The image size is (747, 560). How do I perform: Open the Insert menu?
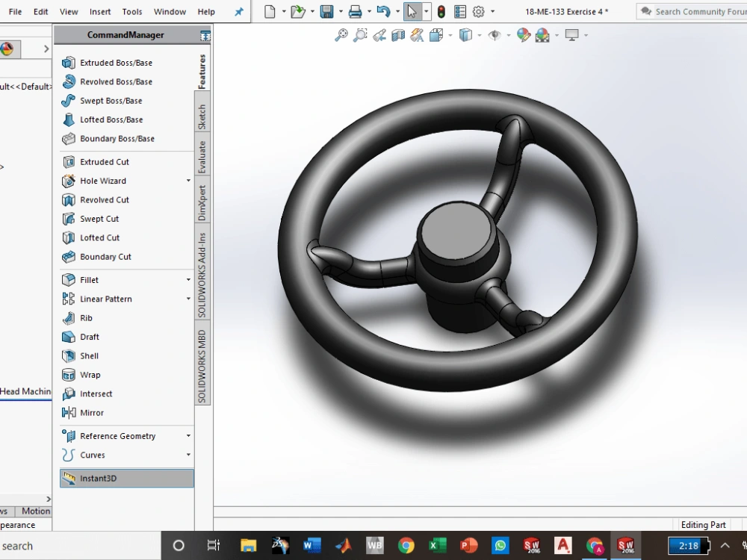pyautogui.click(x=99, y=11)
